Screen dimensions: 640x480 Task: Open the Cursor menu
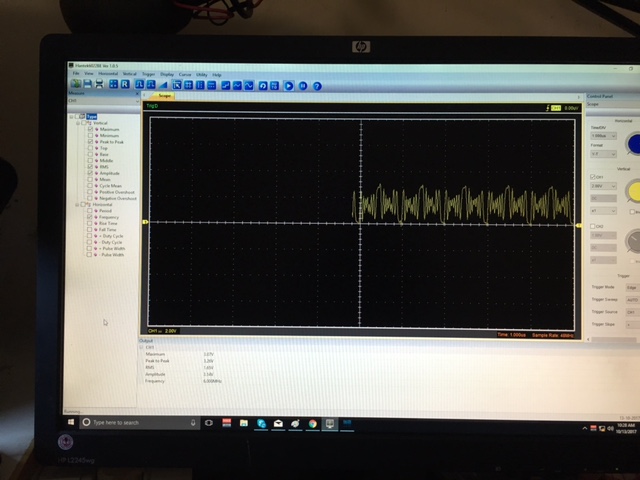[185, 75]
